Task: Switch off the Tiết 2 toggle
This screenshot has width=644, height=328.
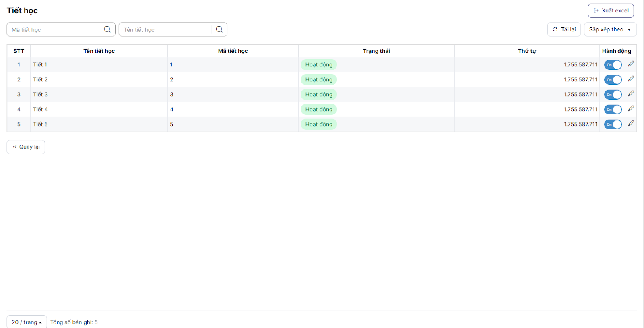Action: (613, 80)
